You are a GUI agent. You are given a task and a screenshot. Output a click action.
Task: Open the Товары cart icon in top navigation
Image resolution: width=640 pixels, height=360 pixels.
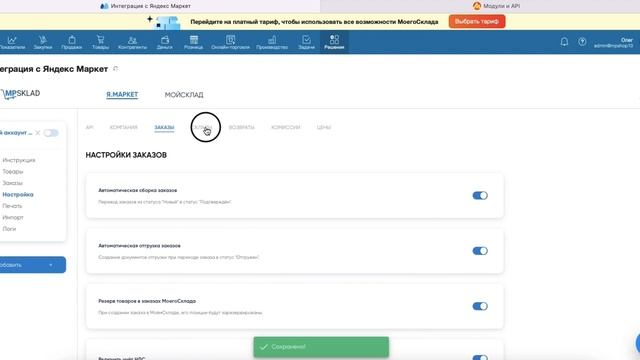[x=100, y=40]
